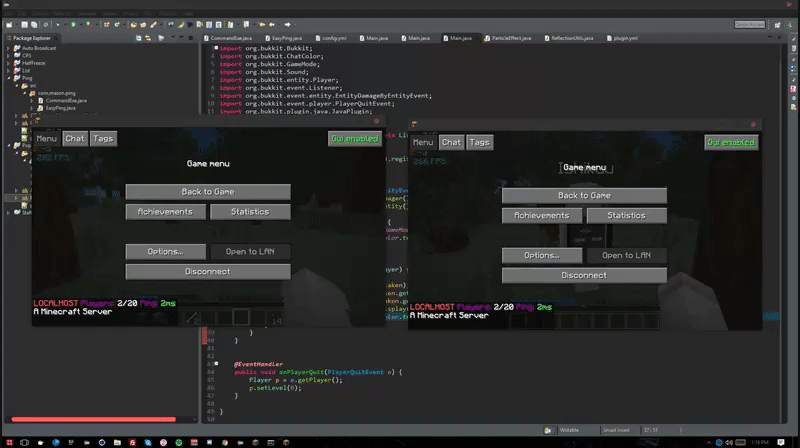Switch to the ReflectionUtils.java tab
Screen dimensions: 800x448
pyautogui.click(x=569, y=38)
